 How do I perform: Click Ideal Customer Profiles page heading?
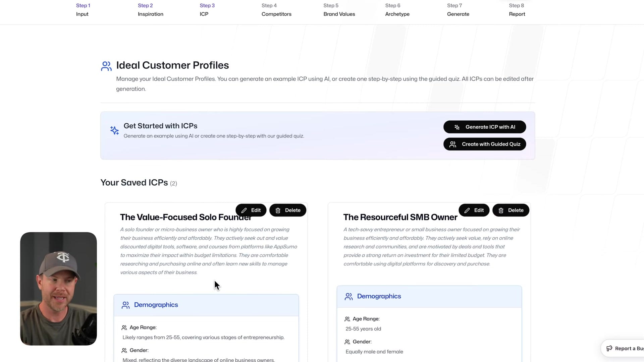[x=172, y=65]
